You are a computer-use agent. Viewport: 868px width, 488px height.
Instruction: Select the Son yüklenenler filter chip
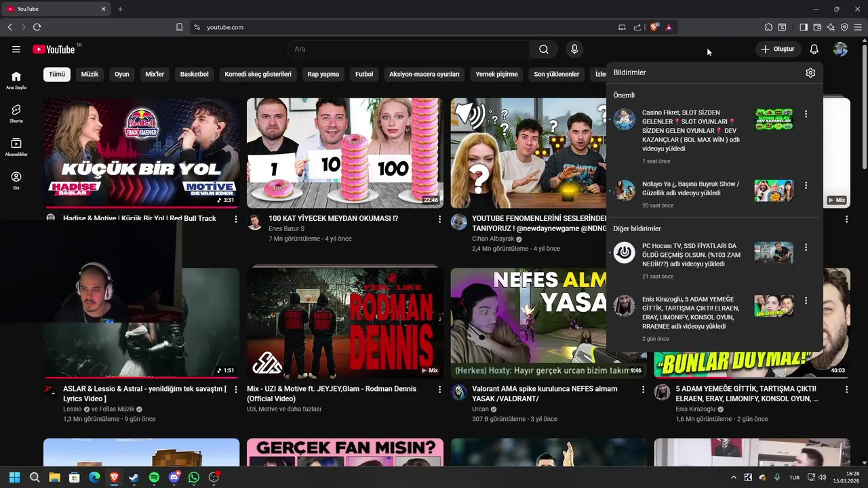(x=557, y=74)
